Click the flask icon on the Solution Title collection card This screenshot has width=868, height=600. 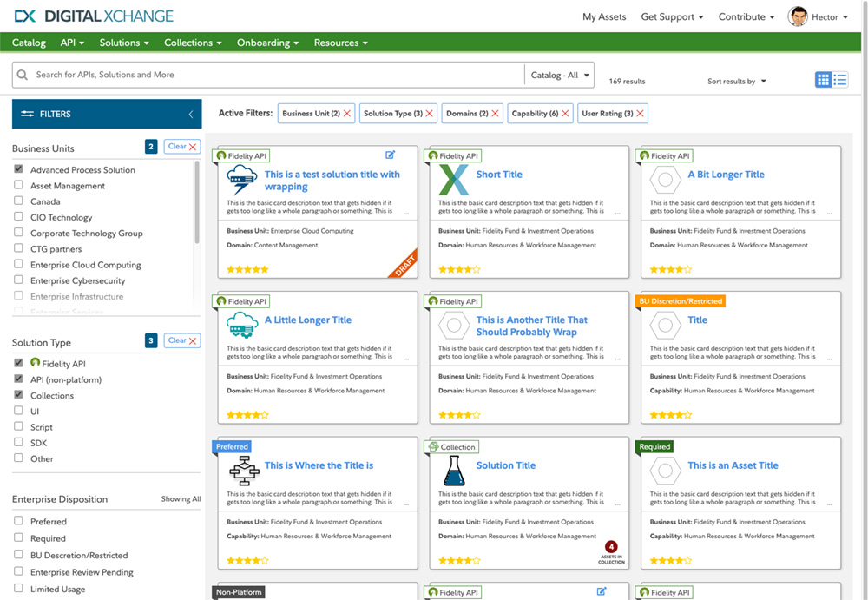[x=454, y=472]
